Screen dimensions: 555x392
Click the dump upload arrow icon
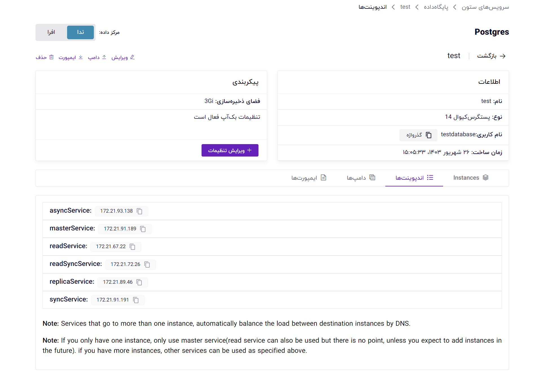click(x=104, y=57)
